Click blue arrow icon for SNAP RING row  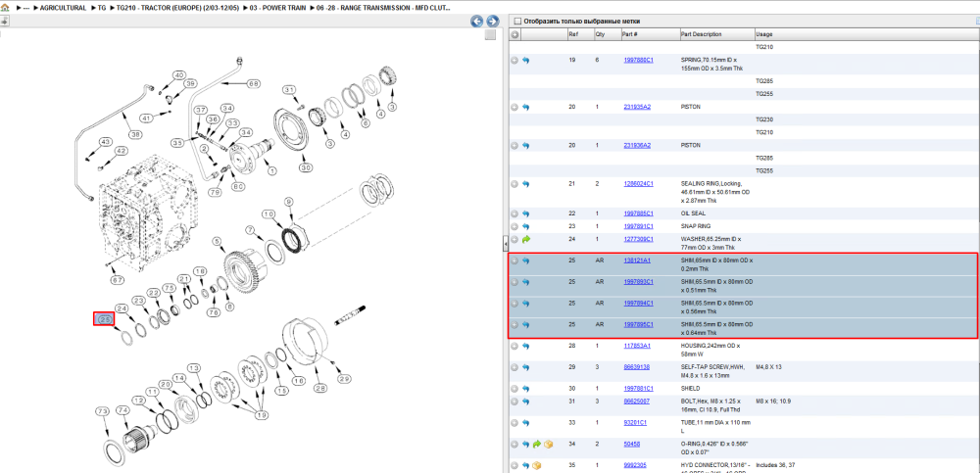[525, 226]
